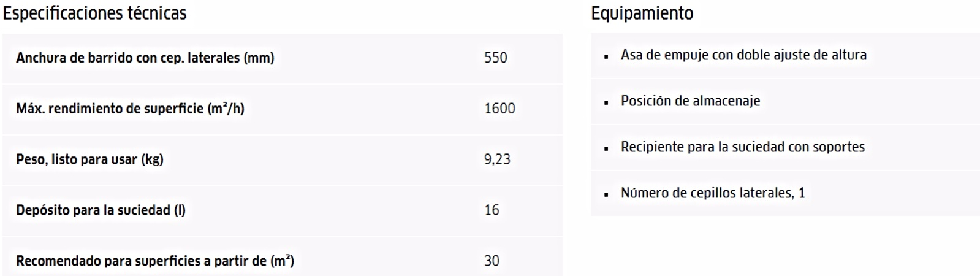The image size is (980, 276).
Task: Click the value 1600
Action: pyautogui.click(x=499, y=109)
